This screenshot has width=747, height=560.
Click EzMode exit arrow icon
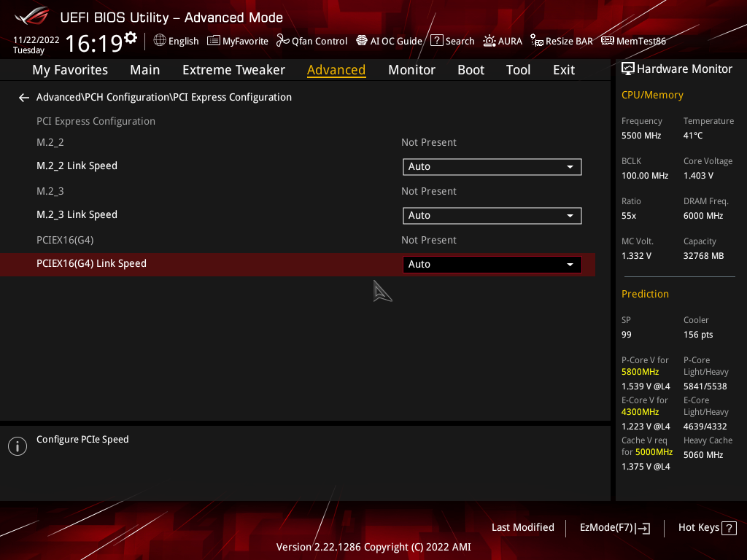point(643,528)
